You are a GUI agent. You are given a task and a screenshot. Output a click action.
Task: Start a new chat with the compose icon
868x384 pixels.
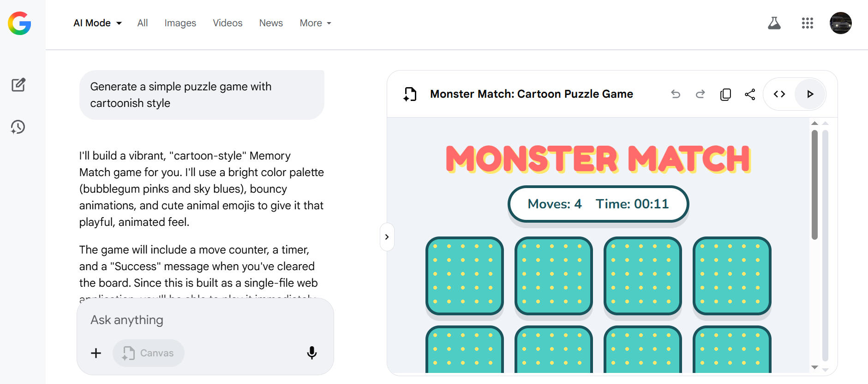(18, 85)
